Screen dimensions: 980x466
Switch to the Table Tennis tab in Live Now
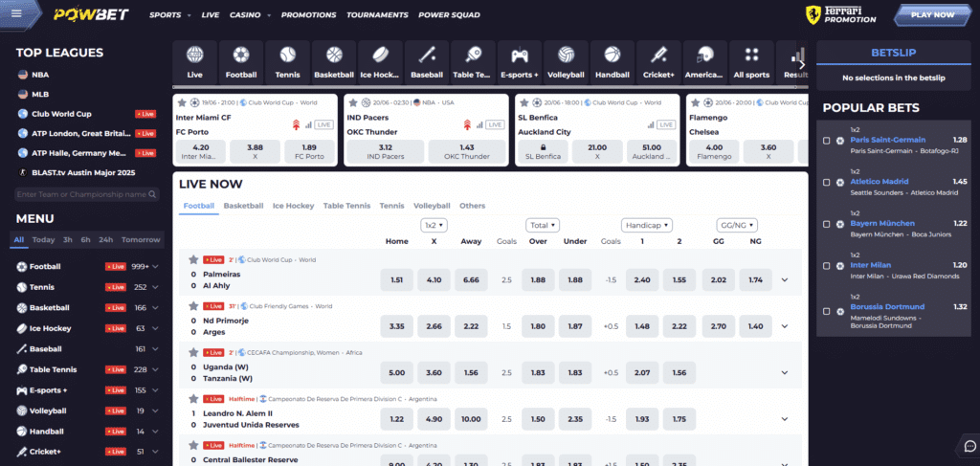[346, 206]
